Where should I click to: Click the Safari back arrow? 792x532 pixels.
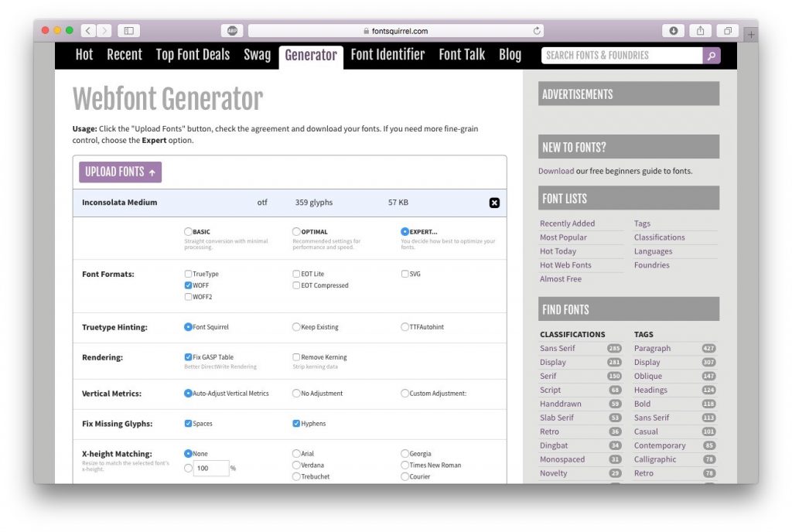[x=88, y=31]
